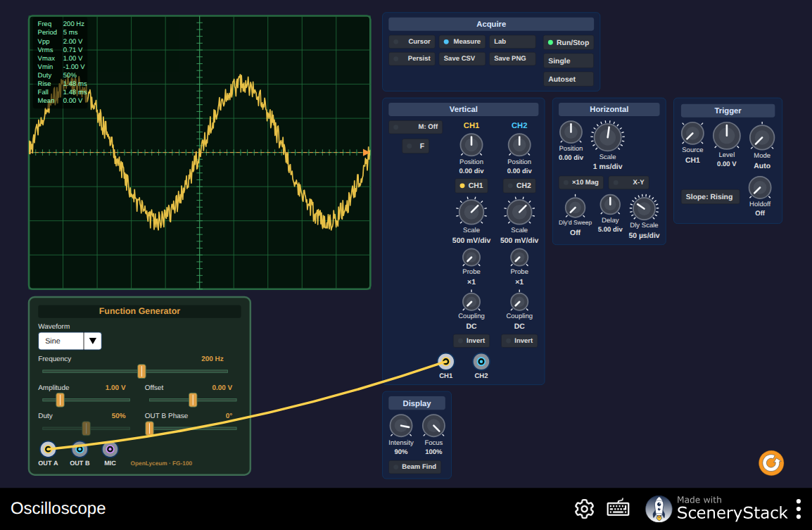Click the Vpp 2.00 V measurement readout

(x=60, y=42)
